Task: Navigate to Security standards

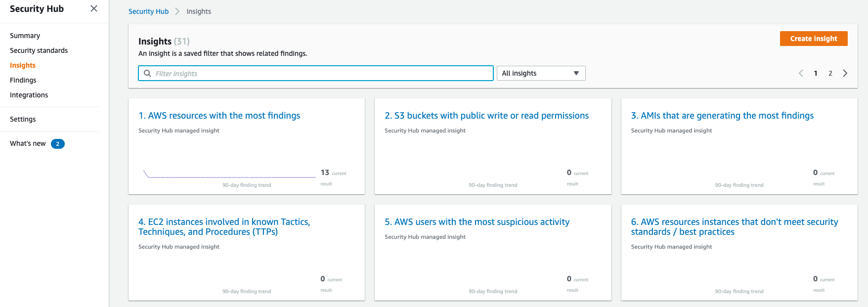Action: coord(39,50)
